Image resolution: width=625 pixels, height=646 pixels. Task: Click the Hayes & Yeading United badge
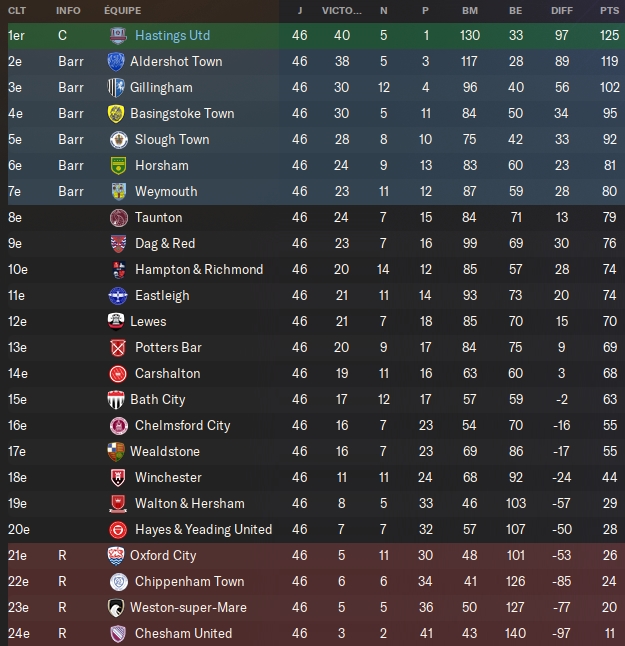point(118,529)
